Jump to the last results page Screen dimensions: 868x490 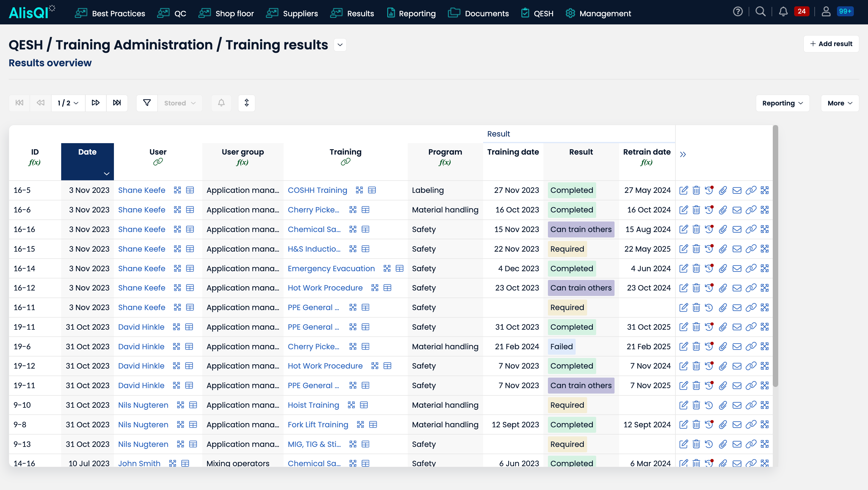(x=117, y=103)
